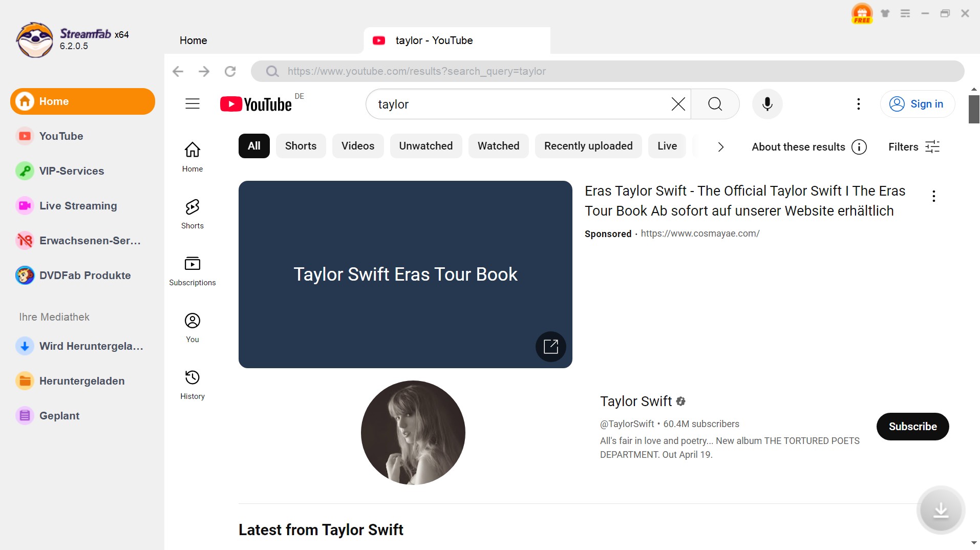This screenshot has height=550, width=980.
Task: Click the URL address bar
Action: click(607, 71)
